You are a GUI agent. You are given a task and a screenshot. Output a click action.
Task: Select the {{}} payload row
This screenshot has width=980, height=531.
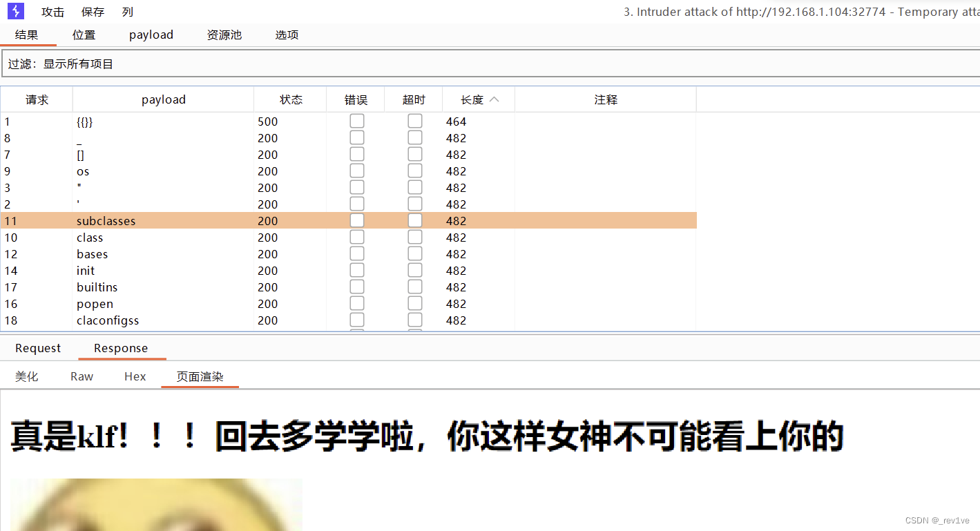(348, 122)
